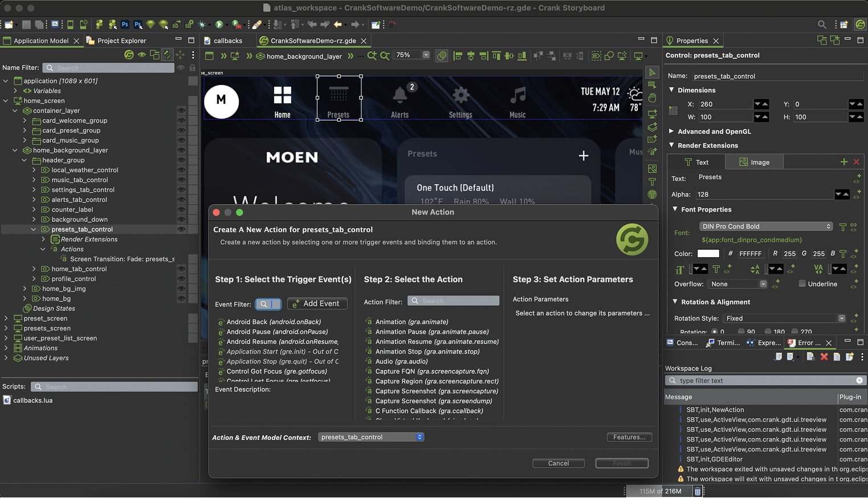Expand Advanced and OpenGL section
868x498 pixels.
[671, 131]
